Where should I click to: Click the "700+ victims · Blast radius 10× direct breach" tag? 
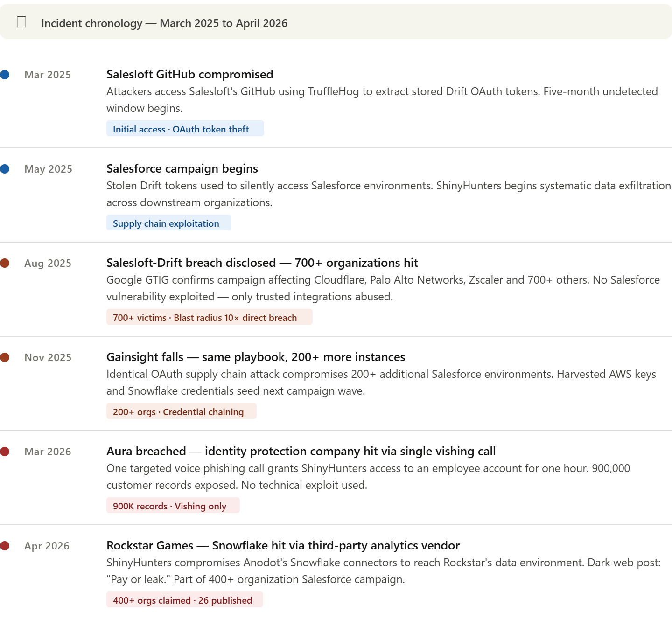click(210, 317)
